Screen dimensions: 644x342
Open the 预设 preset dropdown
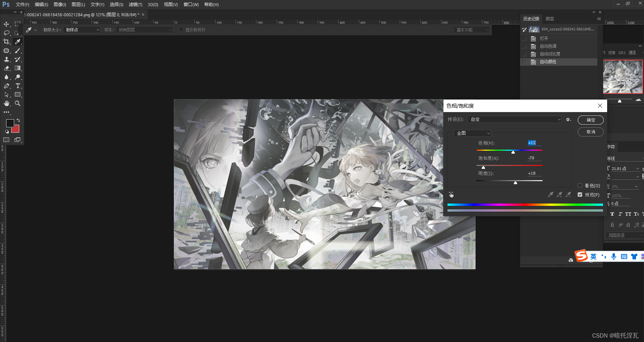click(515, 120)
